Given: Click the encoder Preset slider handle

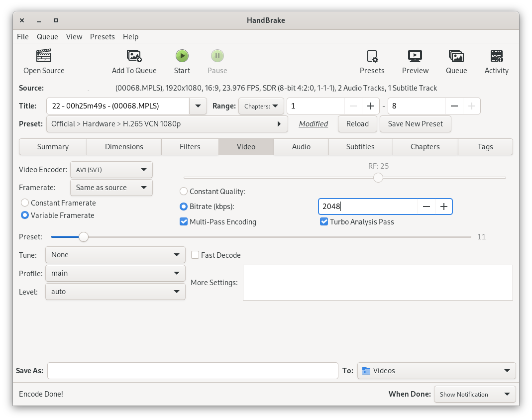Looking at the screenshot, I should click(84, 237).
